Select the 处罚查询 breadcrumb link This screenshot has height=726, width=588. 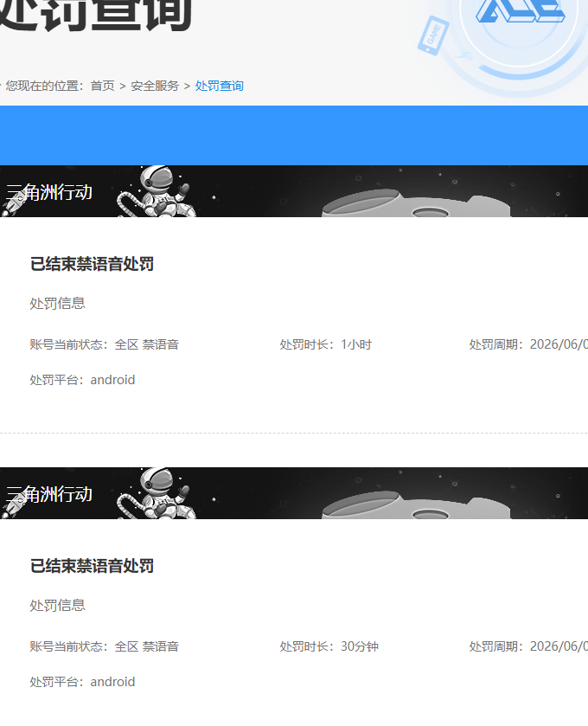pos(220,87)
